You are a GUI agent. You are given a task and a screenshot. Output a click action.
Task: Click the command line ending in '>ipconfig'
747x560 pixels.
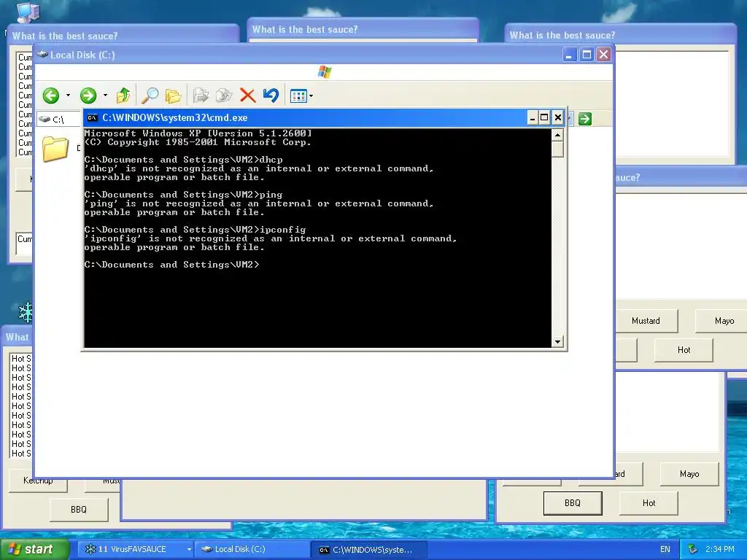point(195,230)
